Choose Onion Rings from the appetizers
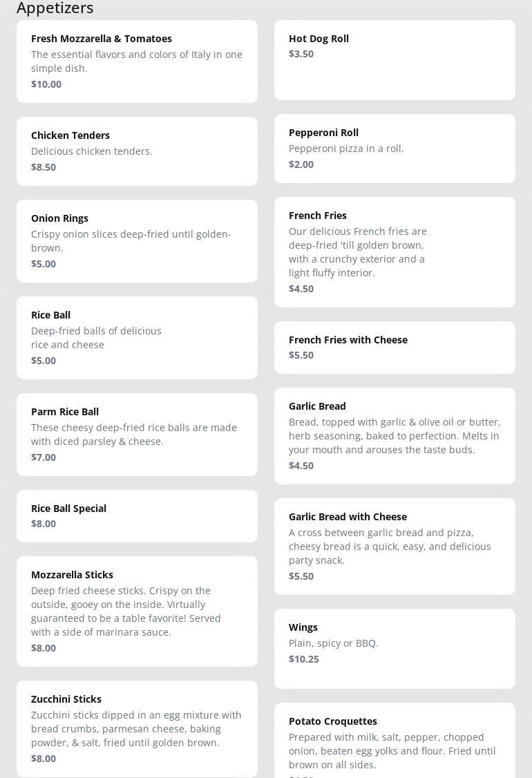 [x=59, y=218]
